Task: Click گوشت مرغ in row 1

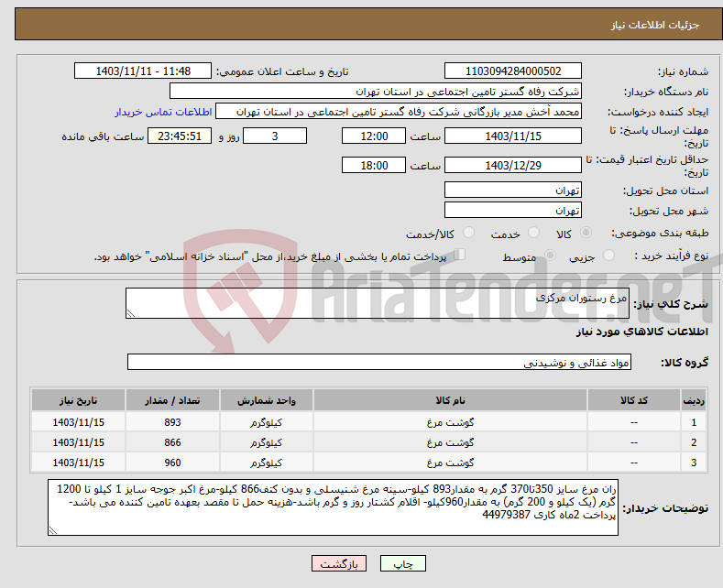Action: click(x=450, y=422)
